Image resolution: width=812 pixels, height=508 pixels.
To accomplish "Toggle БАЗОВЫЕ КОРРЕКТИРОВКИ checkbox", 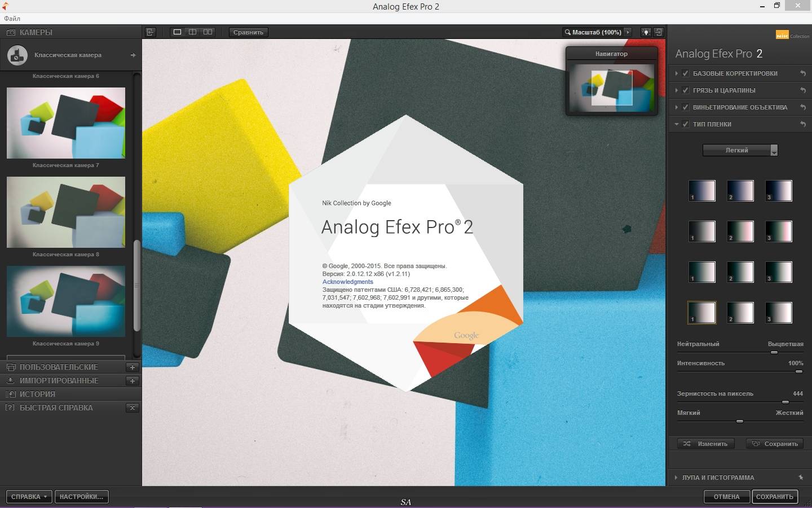I will tap(686, 73).
